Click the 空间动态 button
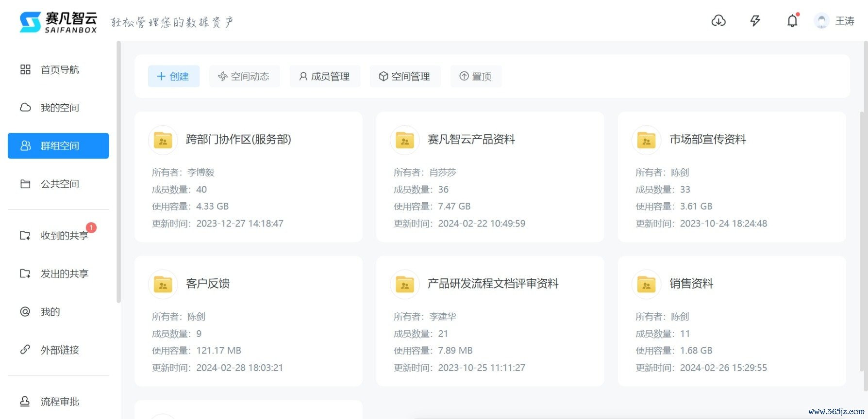This screenshot has height=419, width=868. (x=244, y=76)
